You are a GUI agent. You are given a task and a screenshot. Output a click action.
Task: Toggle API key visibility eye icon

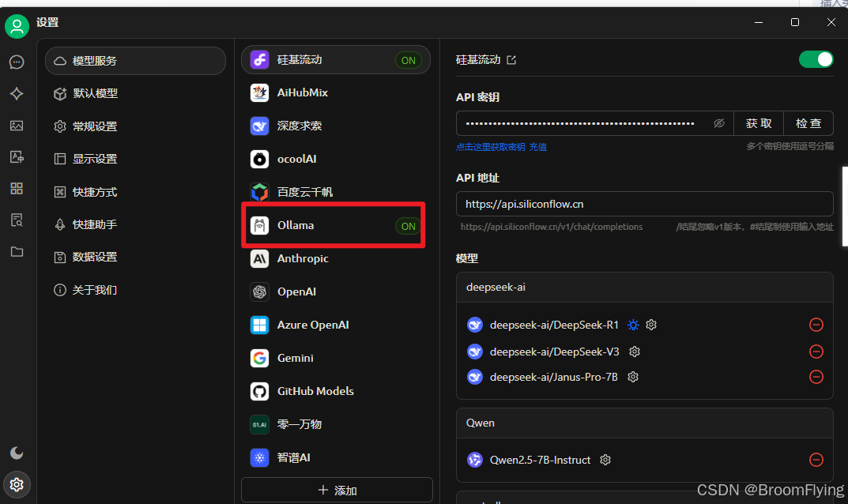click(718, 123)
